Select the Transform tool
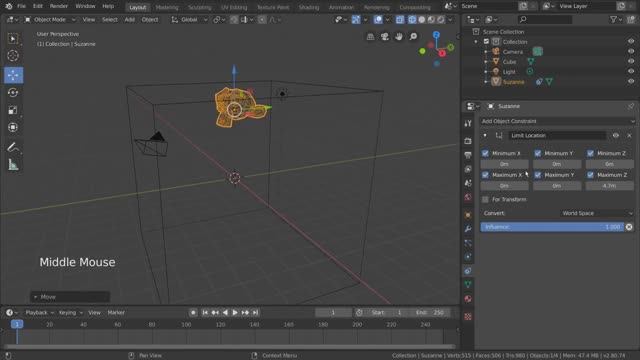This screenshot has width=640, height=360. [13, 127]
